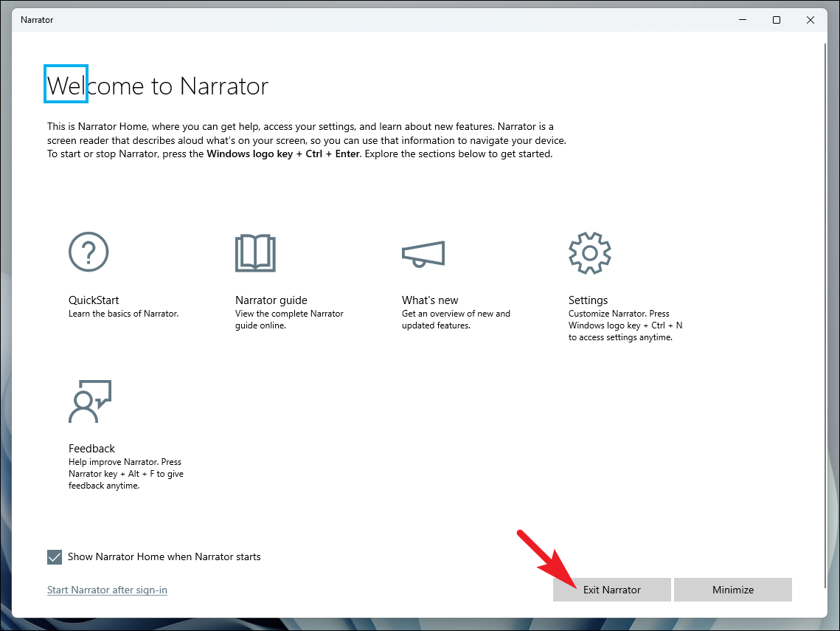This screenshot has width=840, height=631.
Task: Open Start Narrator after sign-in link
Action: 107,590
